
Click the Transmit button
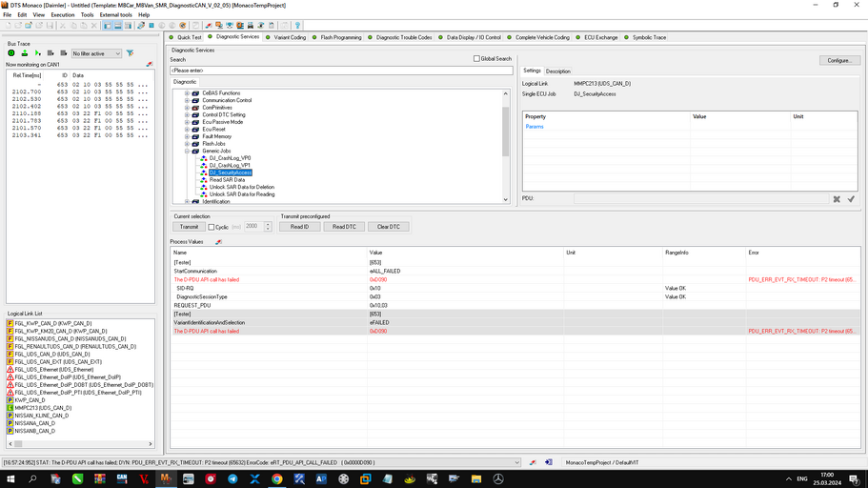(x=189, y=227)
